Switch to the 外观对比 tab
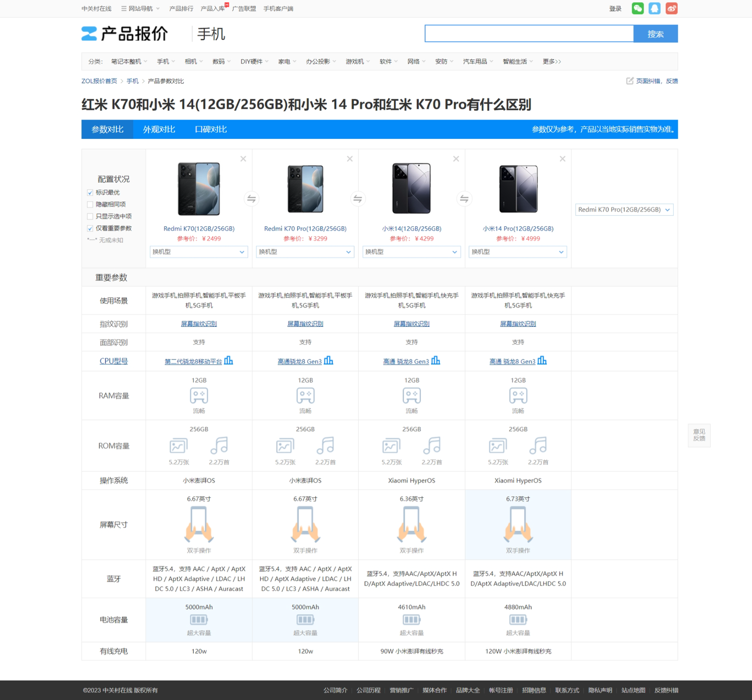Screen dimensions: 752x700 [x=158, y=129]
